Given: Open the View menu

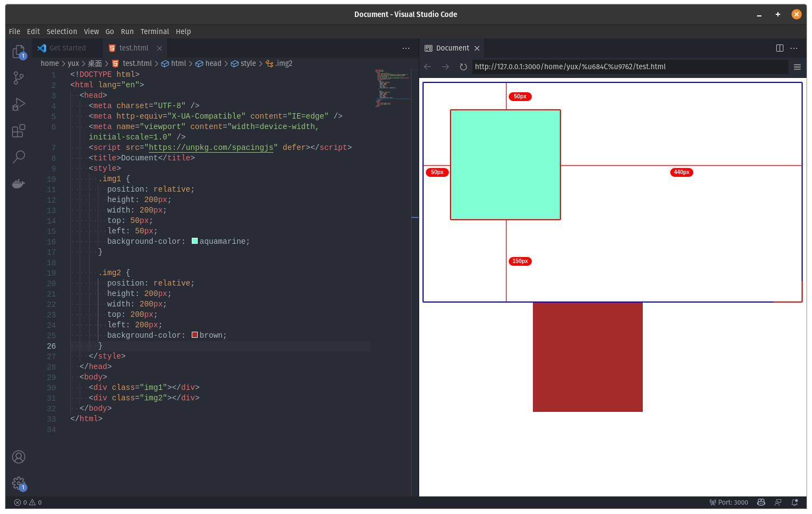Looking at the screenshot, I should (x=92, y=32).
